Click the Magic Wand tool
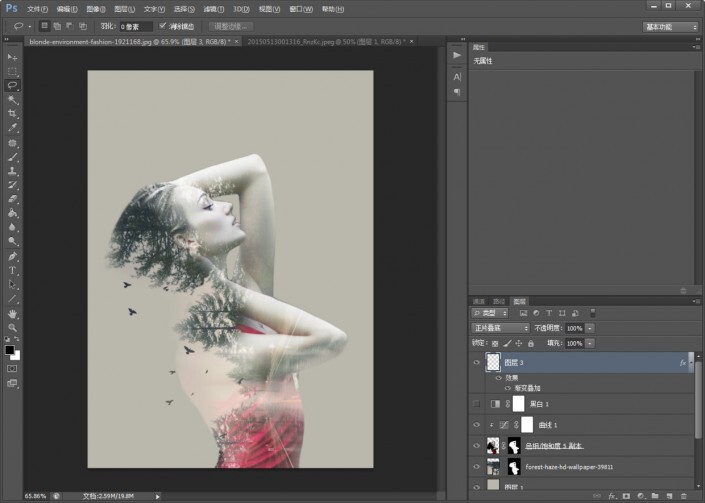Viewport: 705px width, 503px height. [13, 100]
